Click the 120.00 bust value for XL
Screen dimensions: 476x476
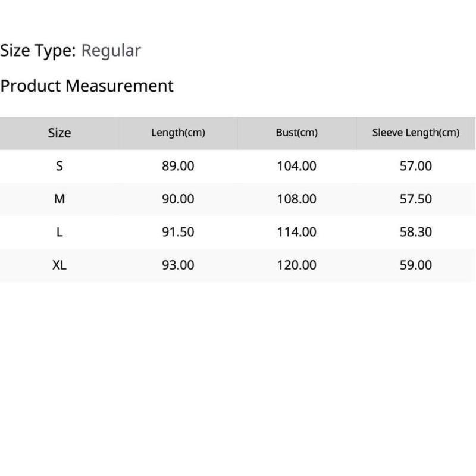tap(296, 265)
